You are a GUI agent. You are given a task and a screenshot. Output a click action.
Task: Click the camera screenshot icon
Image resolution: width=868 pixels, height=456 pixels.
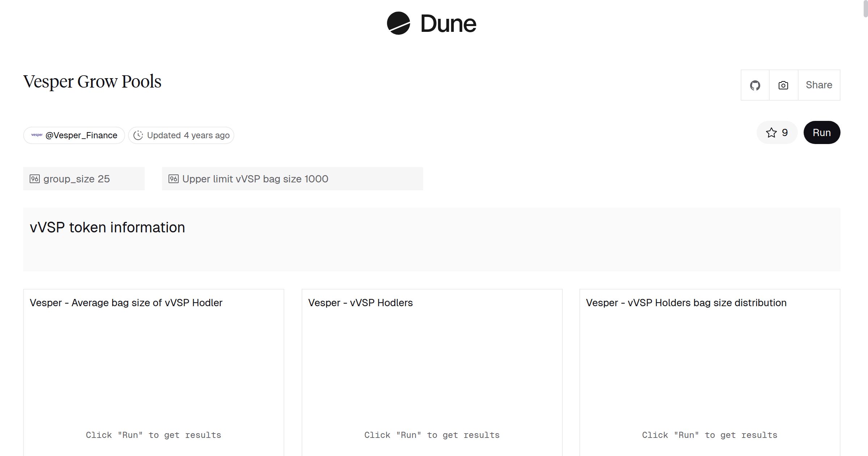click(x=783, y=85)
